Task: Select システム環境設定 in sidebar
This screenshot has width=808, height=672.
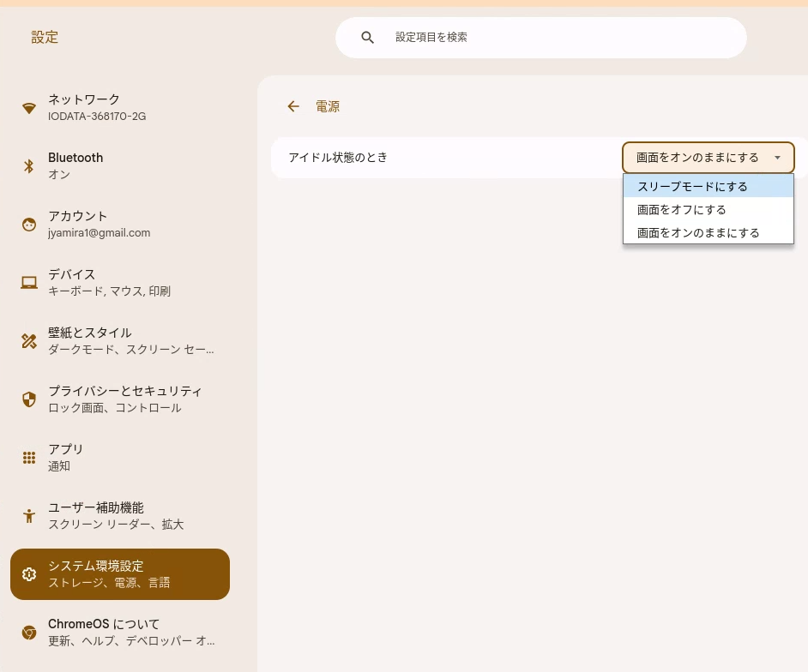Action: click(x=119, y=574)
